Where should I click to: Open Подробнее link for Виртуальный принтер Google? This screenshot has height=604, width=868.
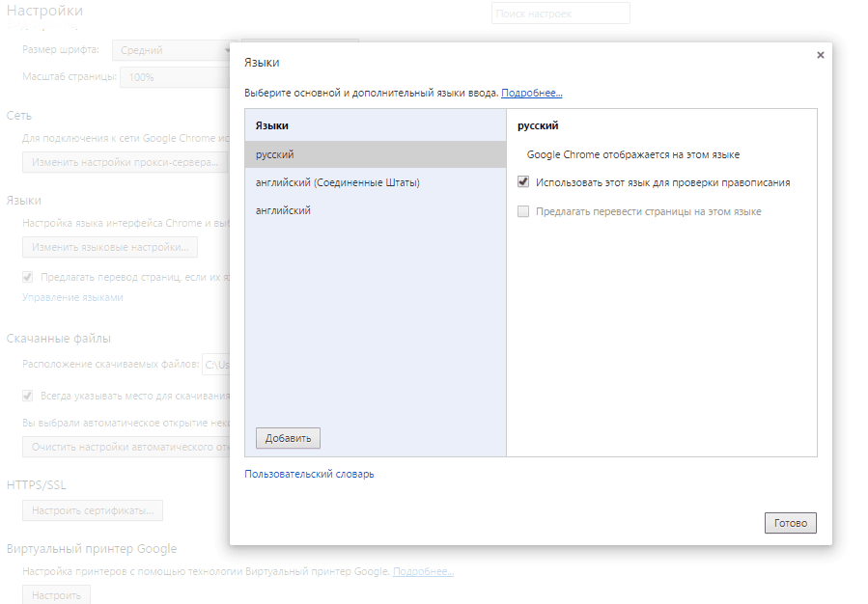pyautogui.click(x=424, y=571)
